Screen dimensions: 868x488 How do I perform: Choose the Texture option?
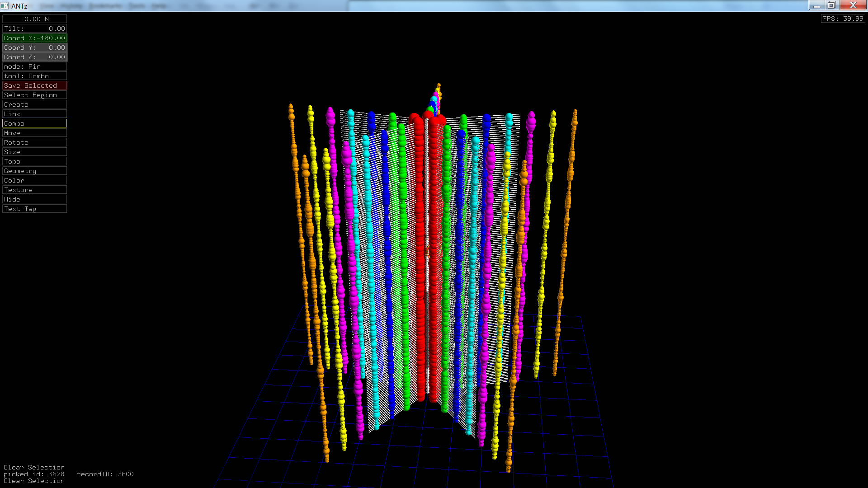click(34, 190)
